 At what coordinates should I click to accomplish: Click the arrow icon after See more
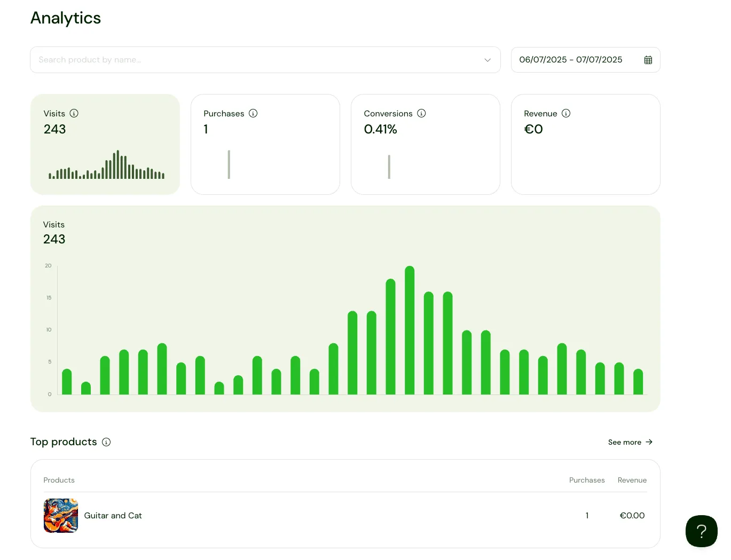[649, 442]
